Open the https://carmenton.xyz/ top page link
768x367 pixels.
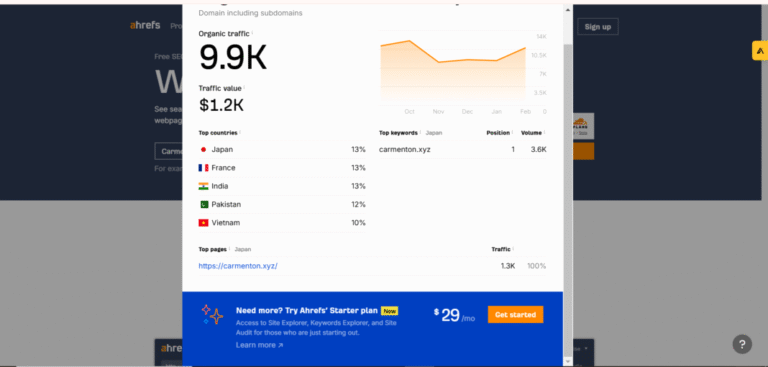point(238,266)
